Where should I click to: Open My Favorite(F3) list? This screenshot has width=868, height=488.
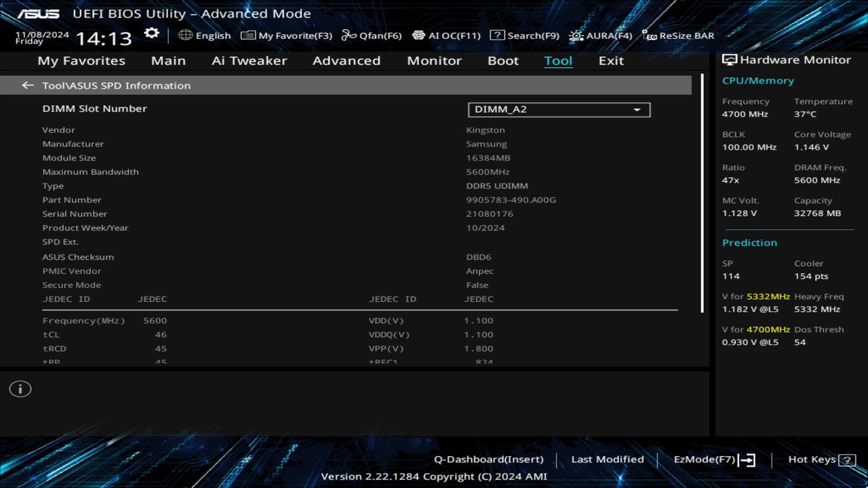click(286, 35)
